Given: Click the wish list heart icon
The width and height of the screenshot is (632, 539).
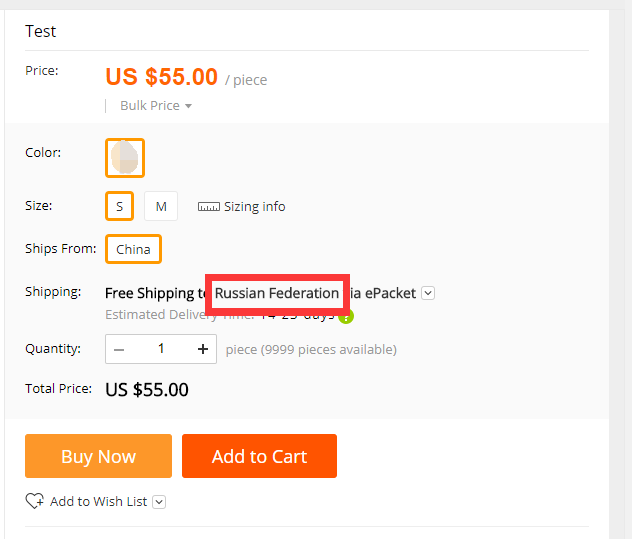Looking at the screenshot, I should point(35,501).
